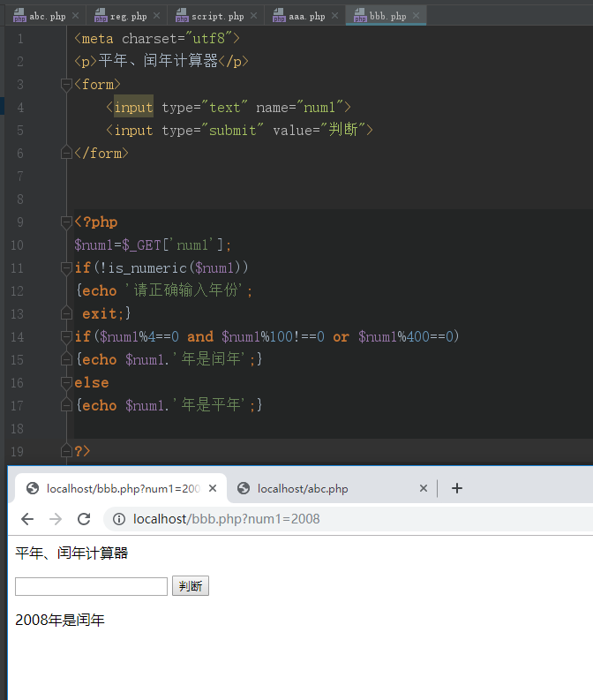
Task: Click the PHP file icon on script.php tab
Action: tap(182, 16)
